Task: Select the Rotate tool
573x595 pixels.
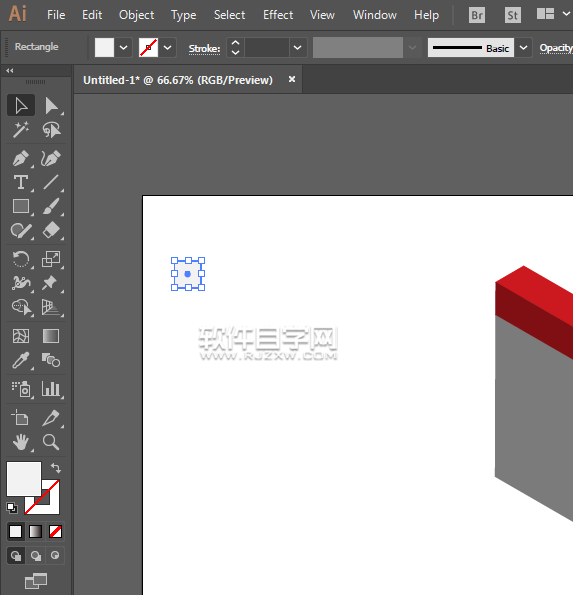Action: click(21, 260)
